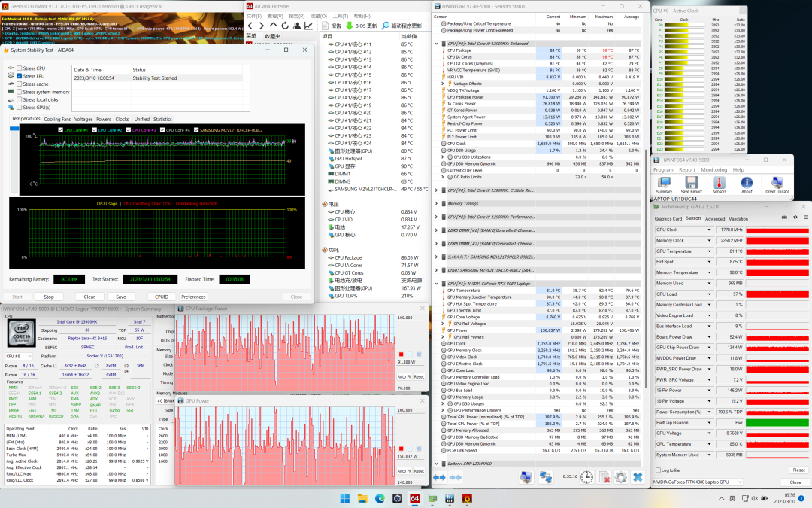This screenshot has width=812, height=508.
Task: Toggle the CPU Core #1 graph checkbox
Action: coord(61,130)
